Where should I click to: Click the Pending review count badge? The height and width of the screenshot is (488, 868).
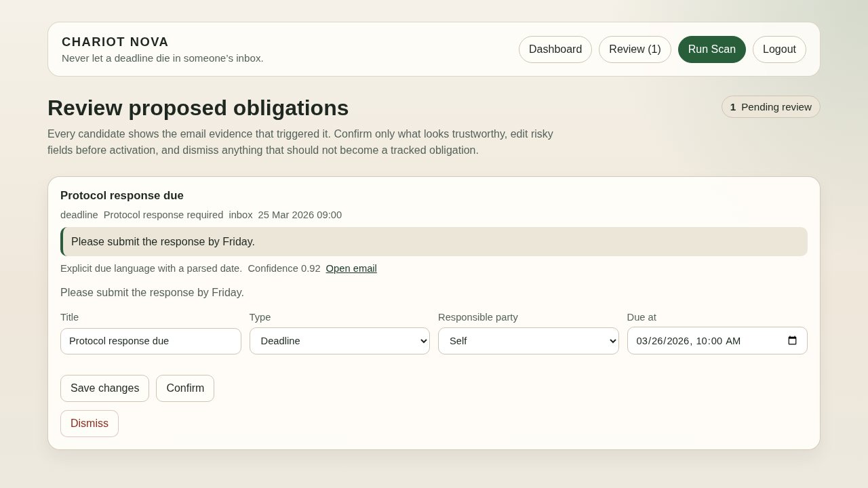pos(771,107)
